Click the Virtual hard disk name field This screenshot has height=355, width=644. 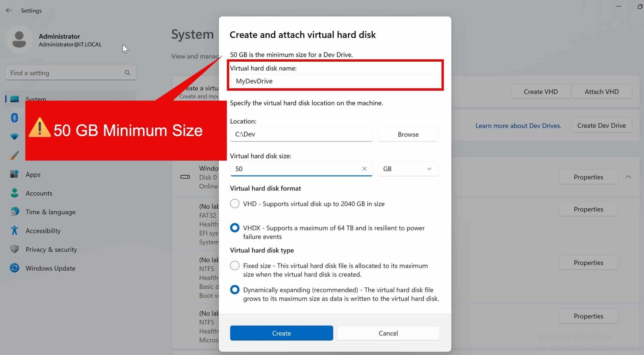click(334, 81)
